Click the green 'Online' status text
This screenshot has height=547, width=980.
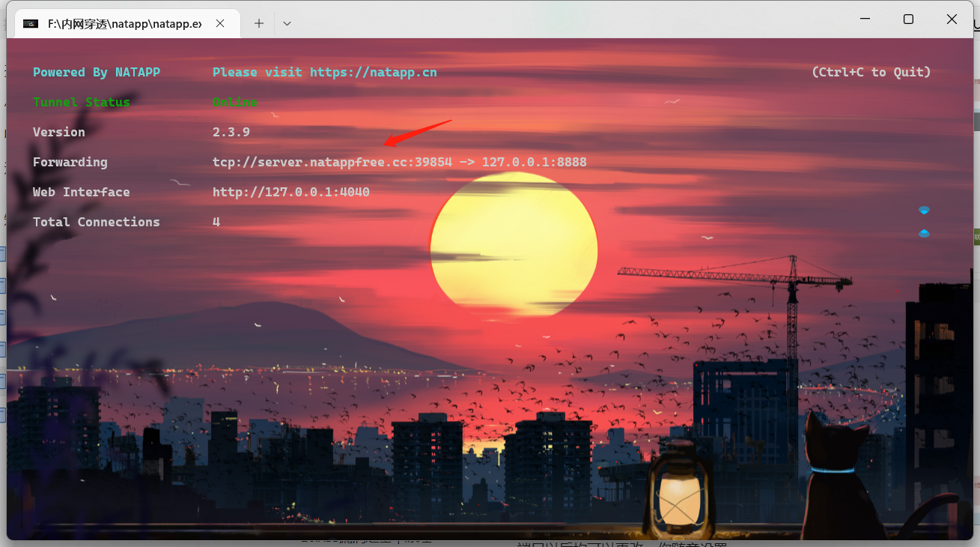click(x=235, y=102)
